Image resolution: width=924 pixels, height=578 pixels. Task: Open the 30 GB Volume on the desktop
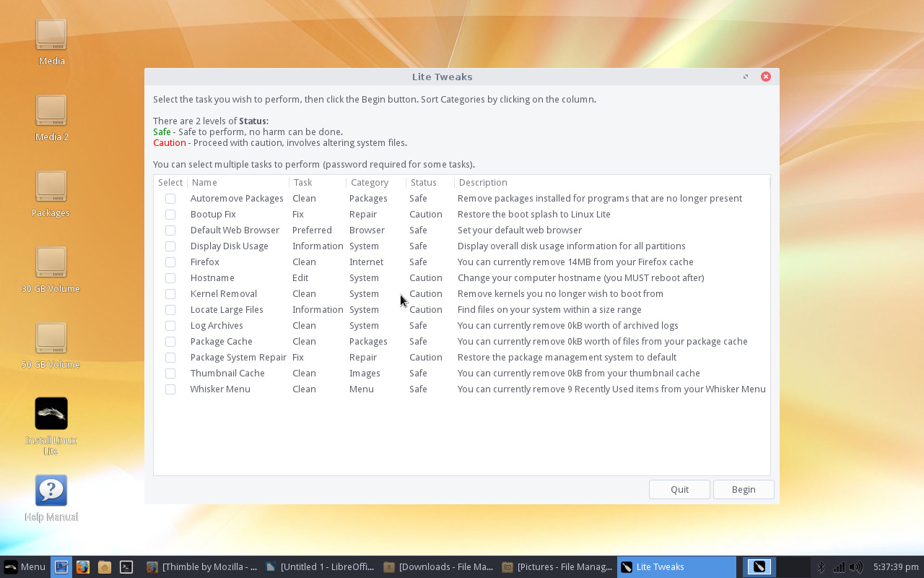(51, 265)
